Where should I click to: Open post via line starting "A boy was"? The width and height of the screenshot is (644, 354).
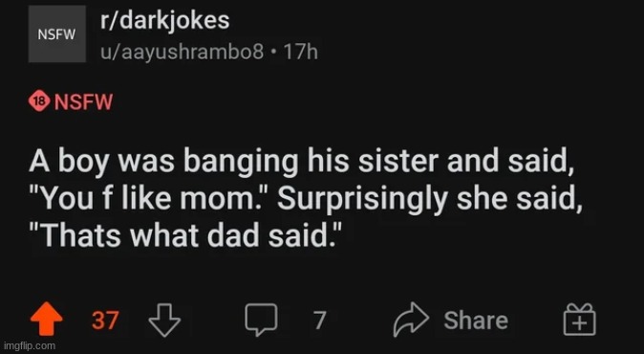300,162
